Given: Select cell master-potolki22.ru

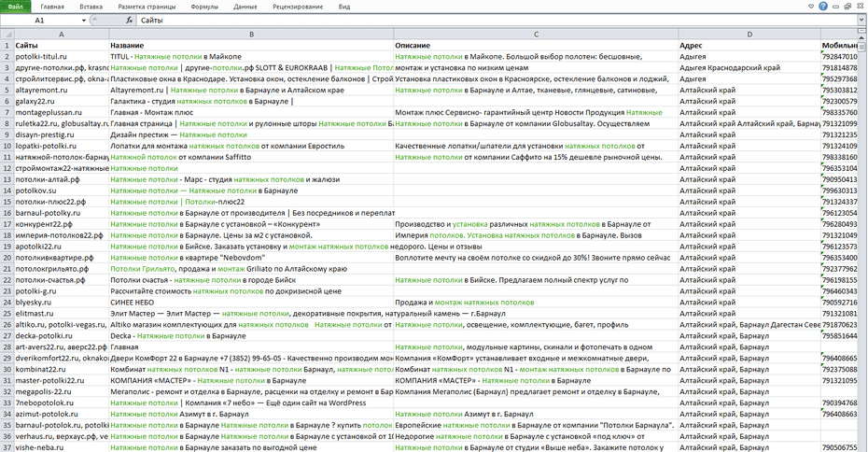Looking at the screenshot, I should [x=62, y=380].
